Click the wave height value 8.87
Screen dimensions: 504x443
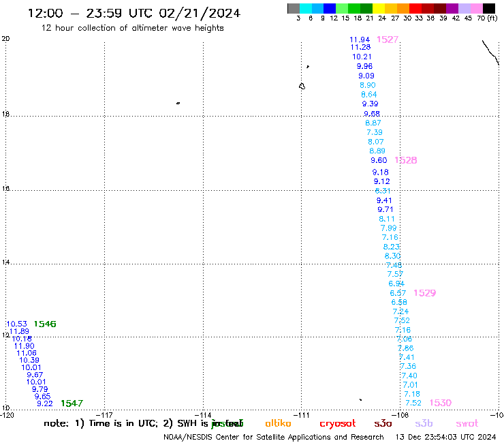coord(373,123)
